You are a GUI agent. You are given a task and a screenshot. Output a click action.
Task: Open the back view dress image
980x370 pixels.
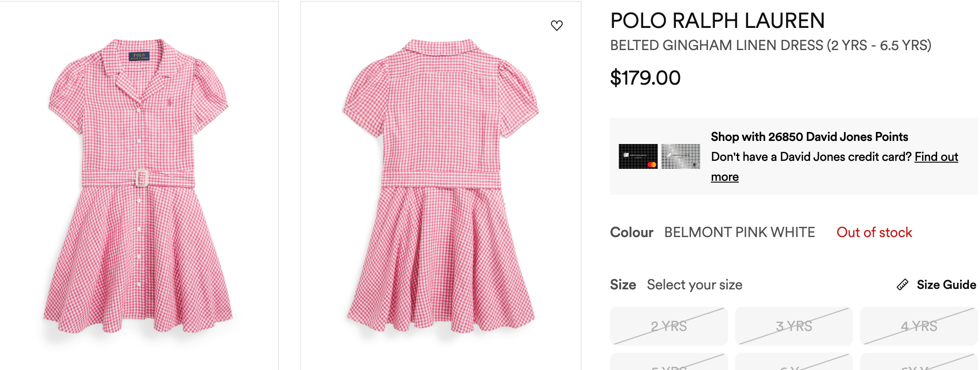click(x=440, y=185)
